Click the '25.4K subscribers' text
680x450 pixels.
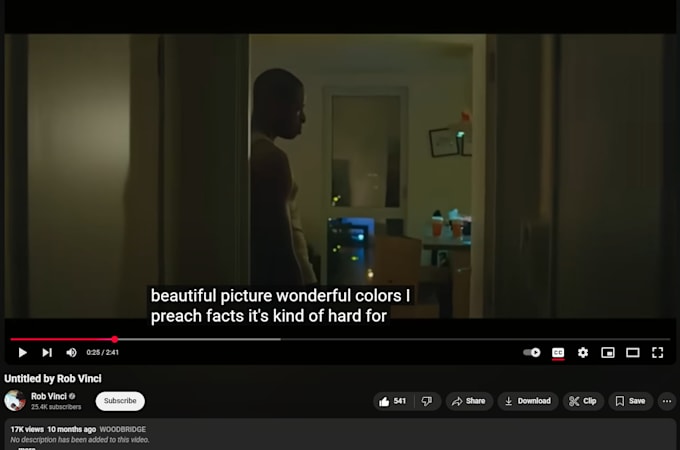[56, 407]
